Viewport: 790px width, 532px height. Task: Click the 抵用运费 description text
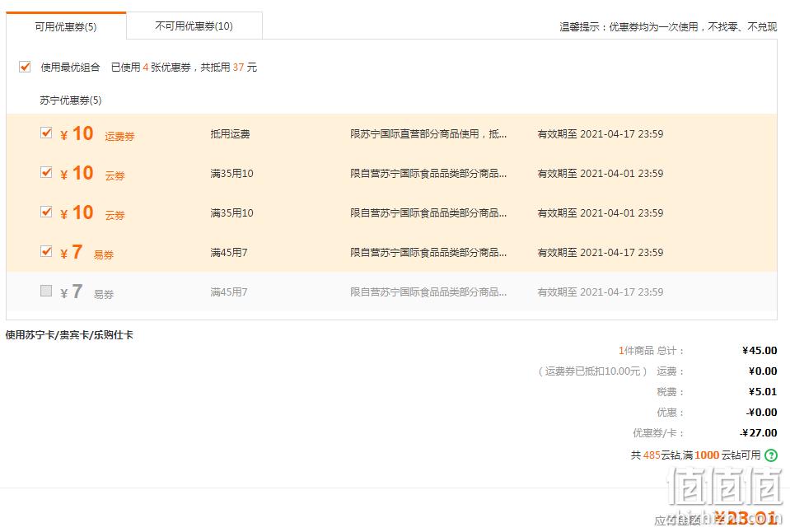[231, 134]
